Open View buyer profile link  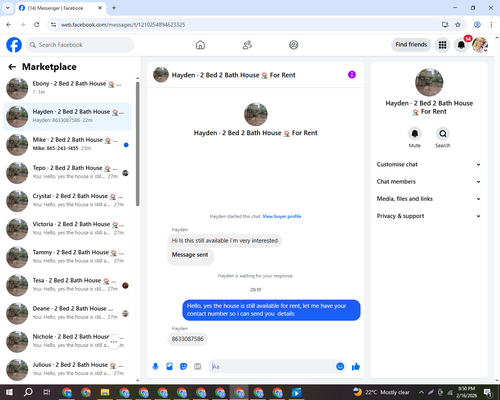tap(282, 216)
